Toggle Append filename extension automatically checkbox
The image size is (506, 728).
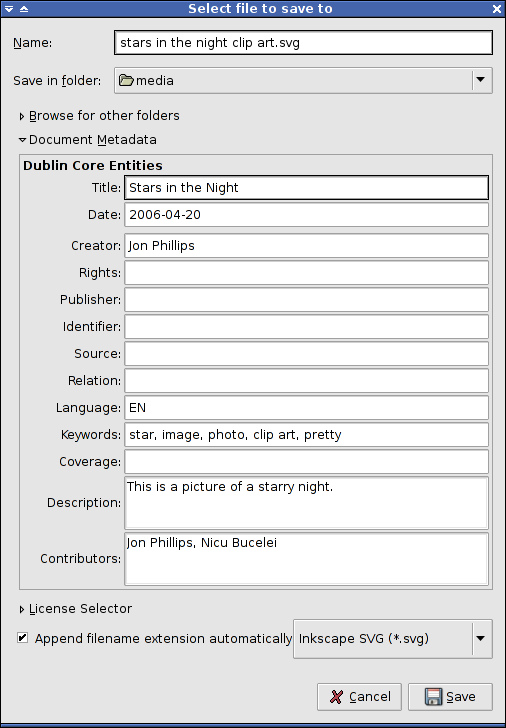(22, 637)
